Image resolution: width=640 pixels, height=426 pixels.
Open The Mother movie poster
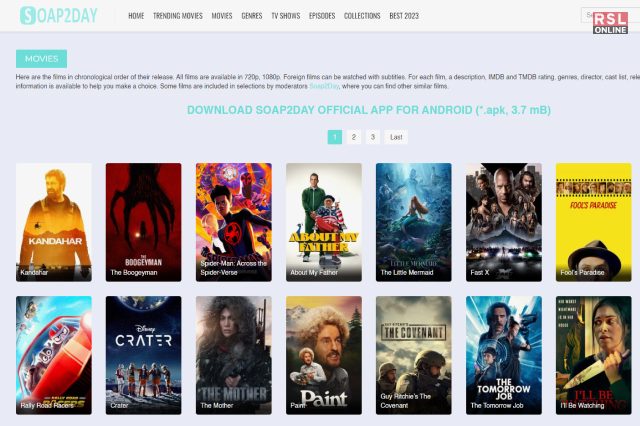[x=233, y=355]
